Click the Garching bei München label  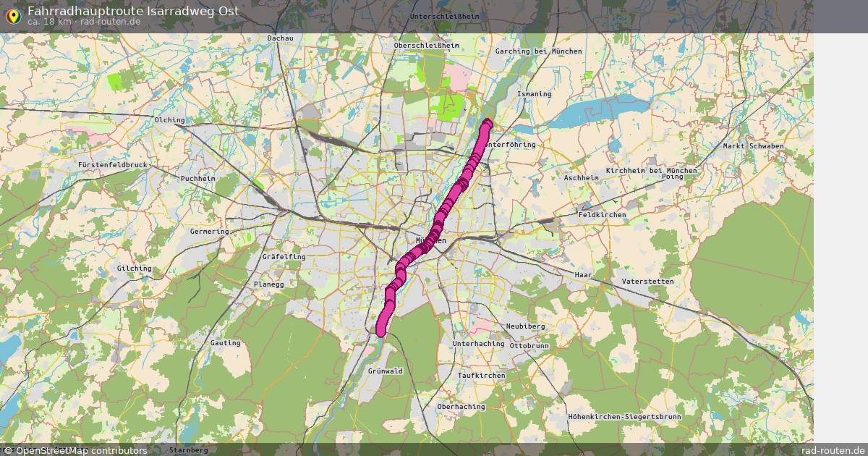click(538, 51)
